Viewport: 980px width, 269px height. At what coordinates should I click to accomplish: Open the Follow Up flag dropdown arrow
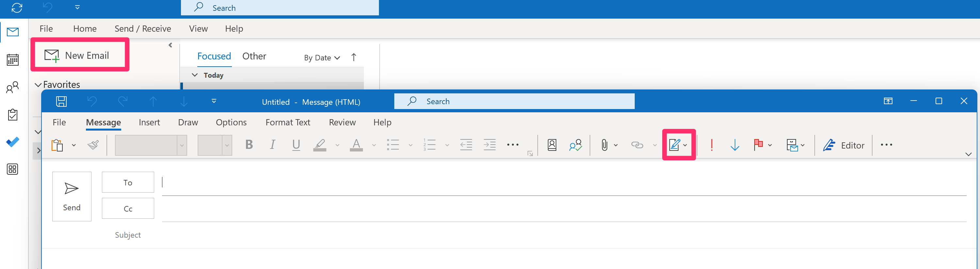[770, 145]
